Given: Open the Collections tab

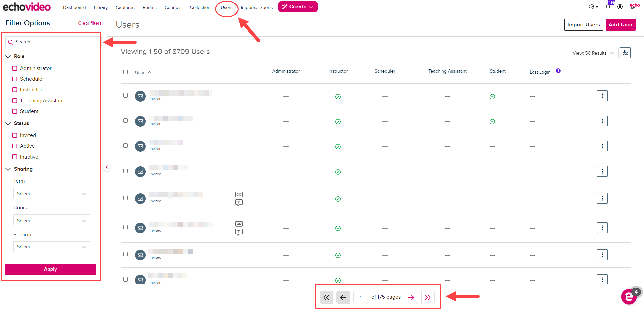Looking at the screenshot, I should [201, 7].
